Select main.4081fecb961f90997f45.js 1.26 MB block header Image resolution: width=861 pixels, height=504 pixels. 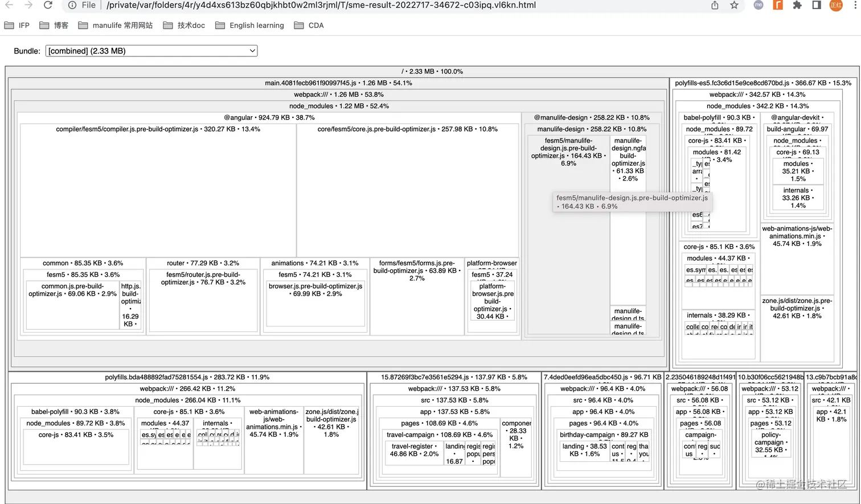[338, 83]
